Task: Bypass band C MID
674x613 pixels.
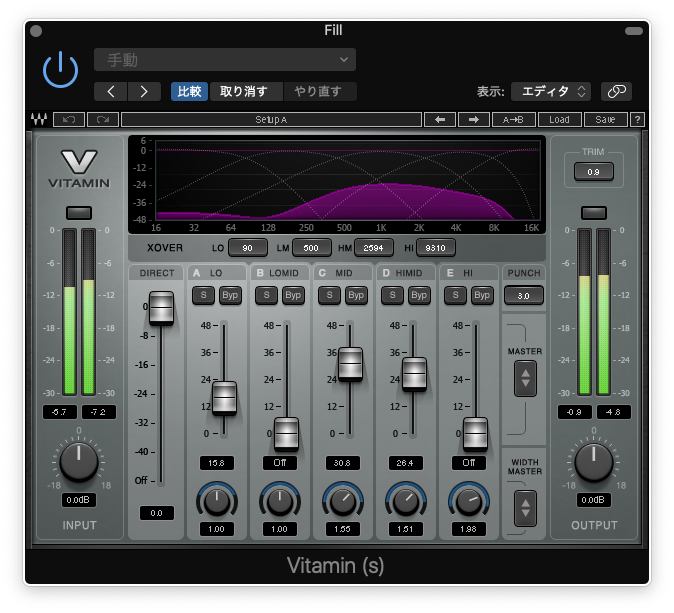Action: 356,295
